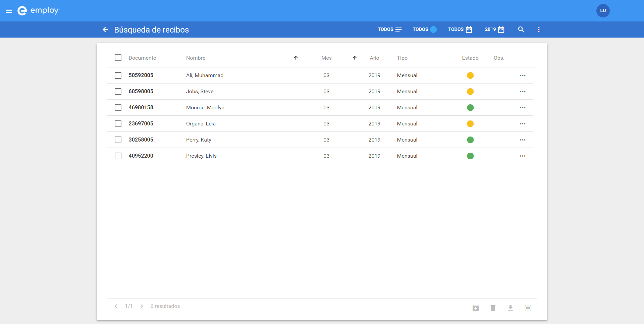Click the Estado column header
Screen dimensions: 644x324
coord(470,58)
